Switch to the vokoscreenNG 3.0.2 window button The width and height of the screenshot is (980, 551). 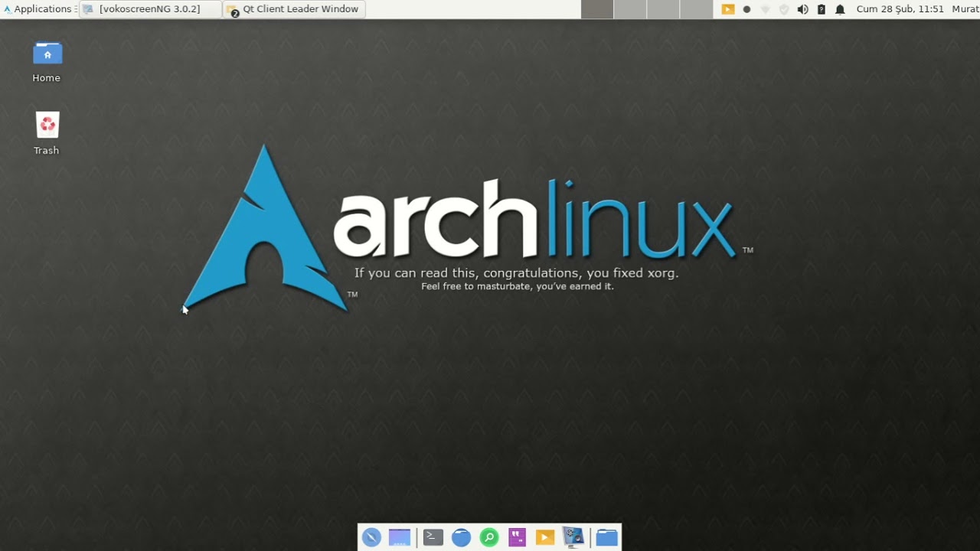150,9
